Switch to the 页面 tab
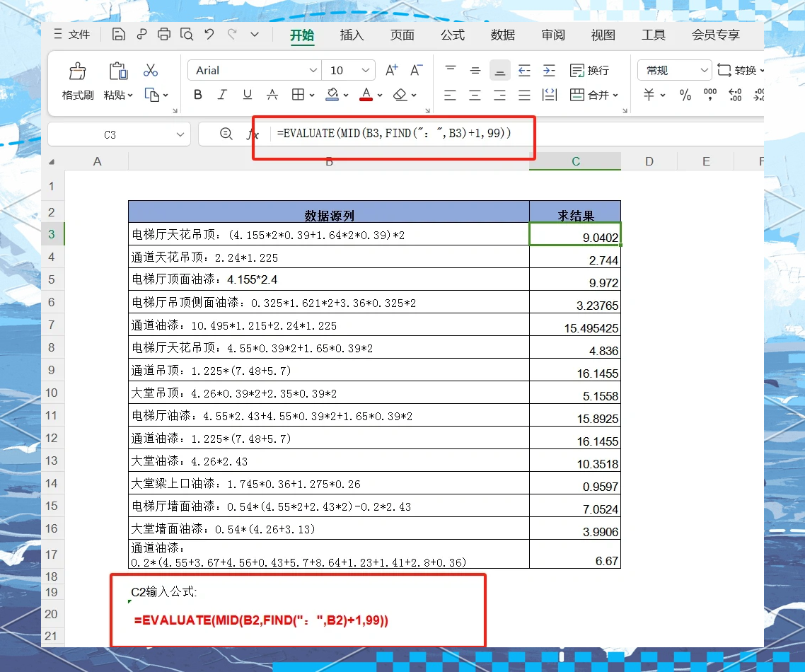This screenshot has width=805, height=672. coord(402,35)
